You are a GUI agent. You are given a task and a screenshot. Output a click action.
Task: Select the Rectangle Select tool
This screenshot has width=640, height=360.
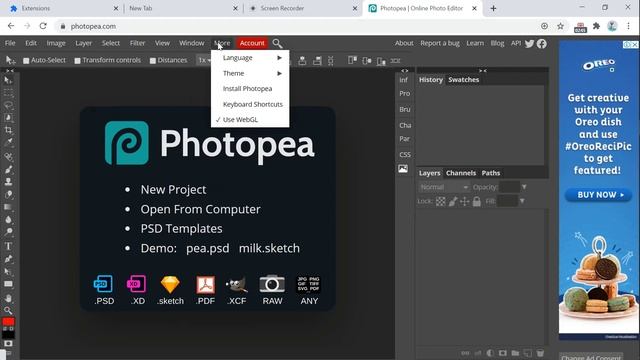[8, 93]
